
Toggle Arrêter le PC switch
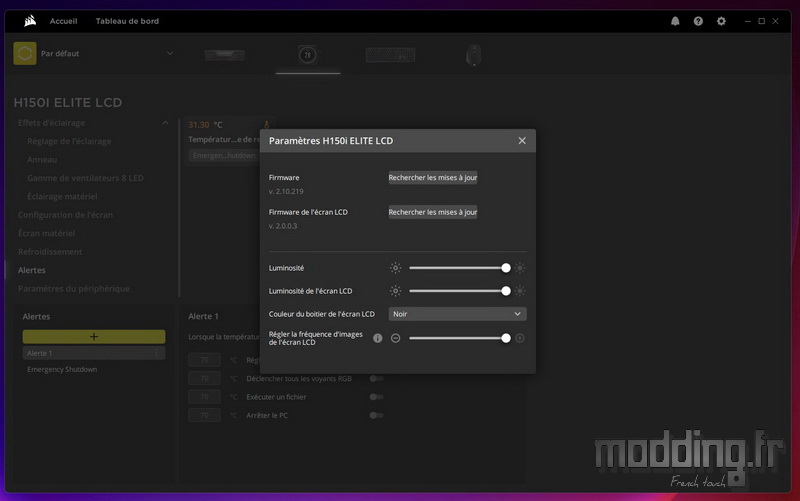(x=376, y=415)
